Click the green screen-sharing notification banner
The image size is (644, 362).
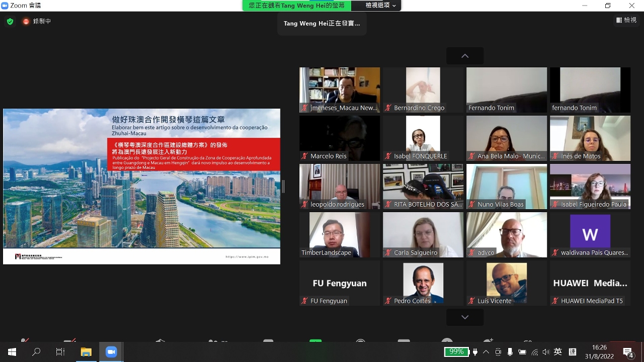tap(297, 6)
